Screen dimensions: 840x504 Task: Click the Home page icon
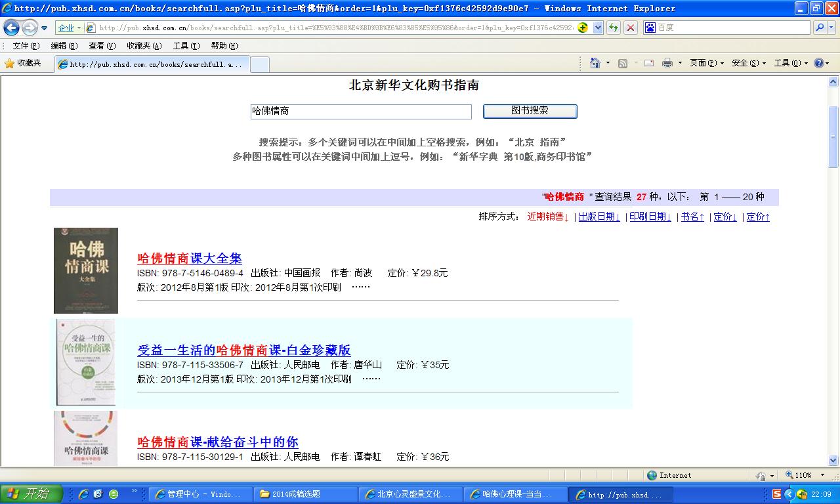click(x=595, y=63)
